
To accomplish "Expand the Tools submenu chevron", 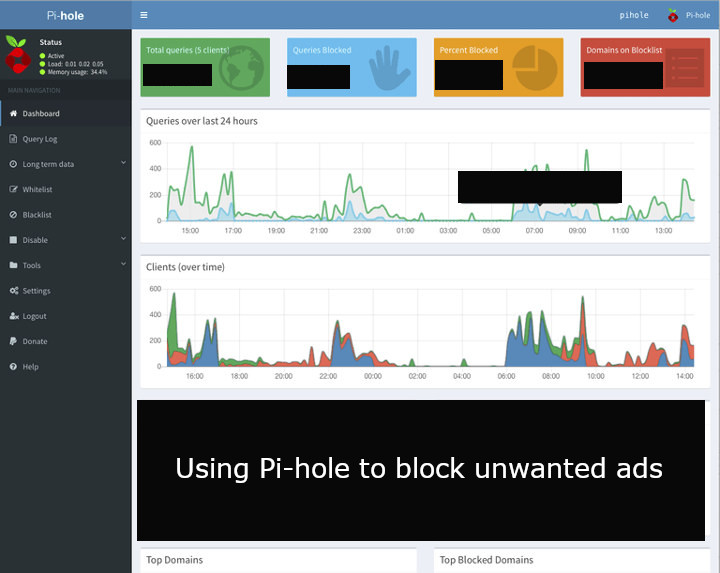I will pos(123,264).
